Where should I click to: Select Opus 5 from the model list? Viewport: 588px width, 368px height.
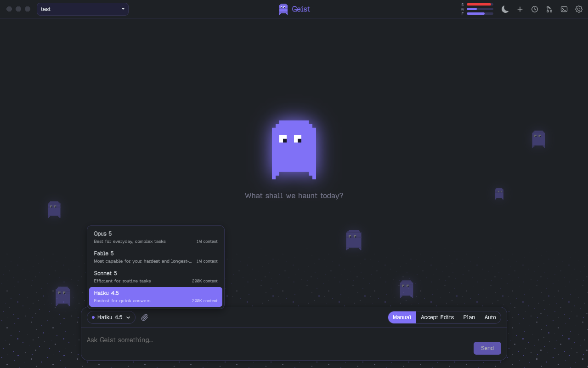tap(156, 237)
